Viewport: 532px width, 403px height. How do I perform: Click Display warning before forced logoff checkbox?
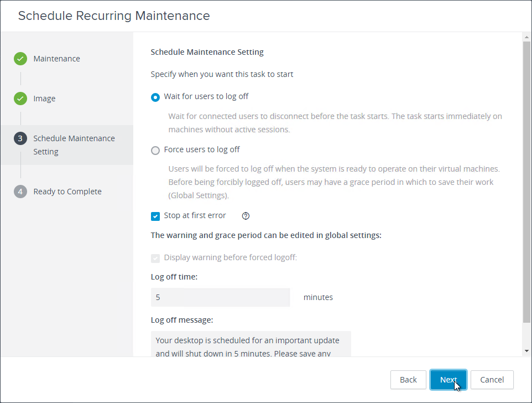pyautogui.click(x=155, y=259)
